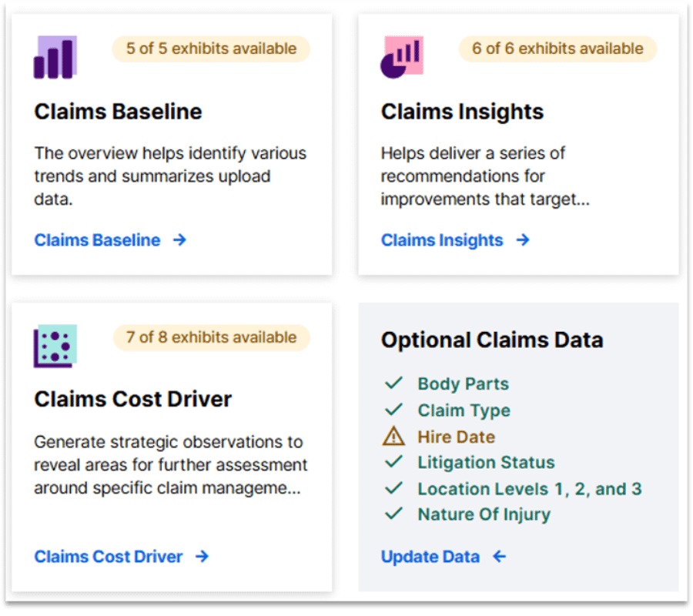Click the left arrow beside Update Data

[499, 556]
